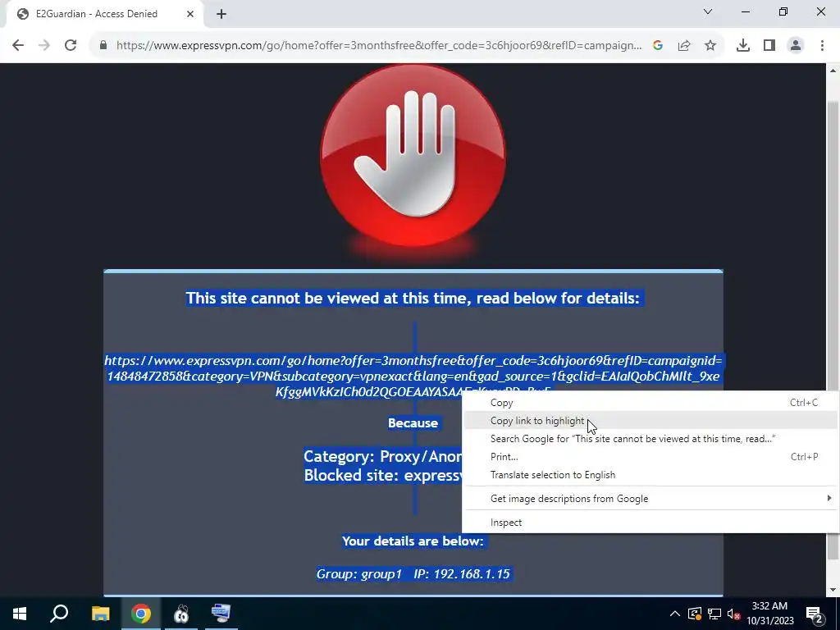Click the 'Because' text
Image resolution: width=840 pixels, height=630 pixels.
coord(413,423)
